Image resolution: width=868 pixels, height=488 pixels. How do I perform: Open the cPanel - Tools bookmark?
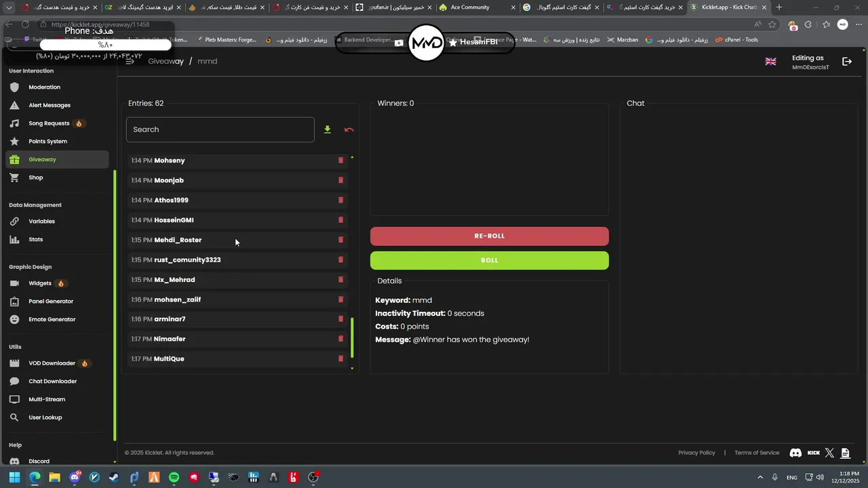pyautogui.click(x=737, y=40)
